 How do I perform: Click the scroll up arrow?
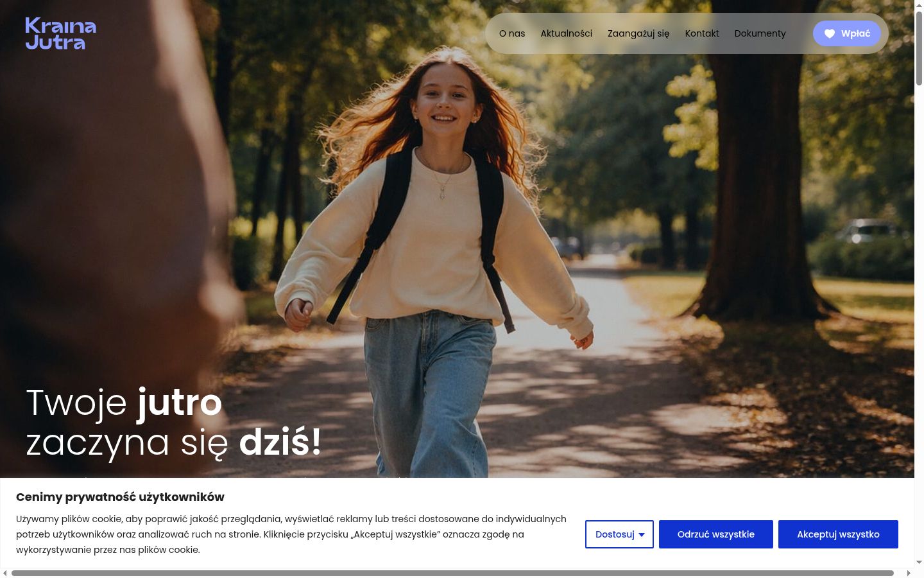[x=919, y=5]
